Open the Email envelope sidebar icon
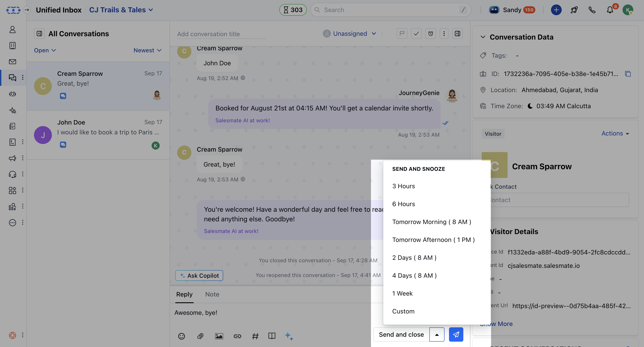The width and height of the screenshot is (644, 347). pos(13,62)
